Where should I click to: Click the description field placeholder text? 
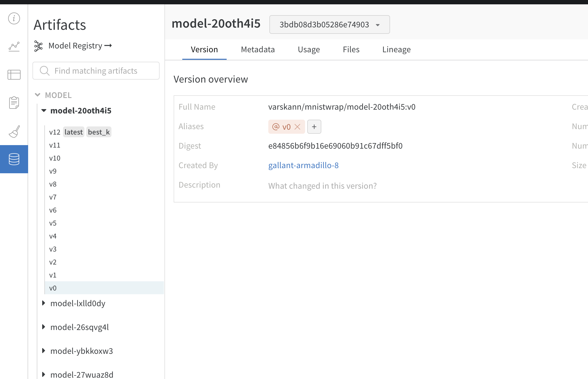[322, 186]
